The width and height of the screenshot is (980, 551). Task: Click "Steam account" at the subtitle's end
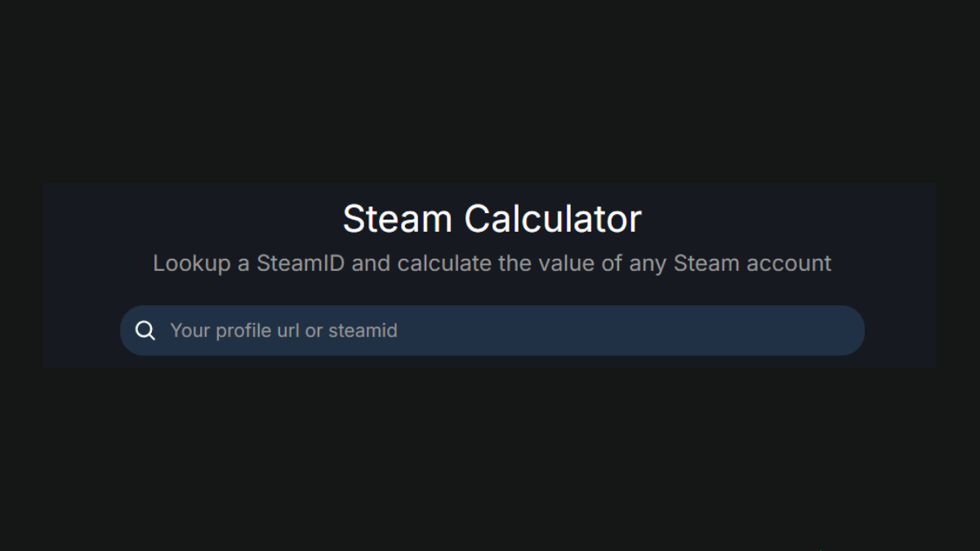click(752, 264)
